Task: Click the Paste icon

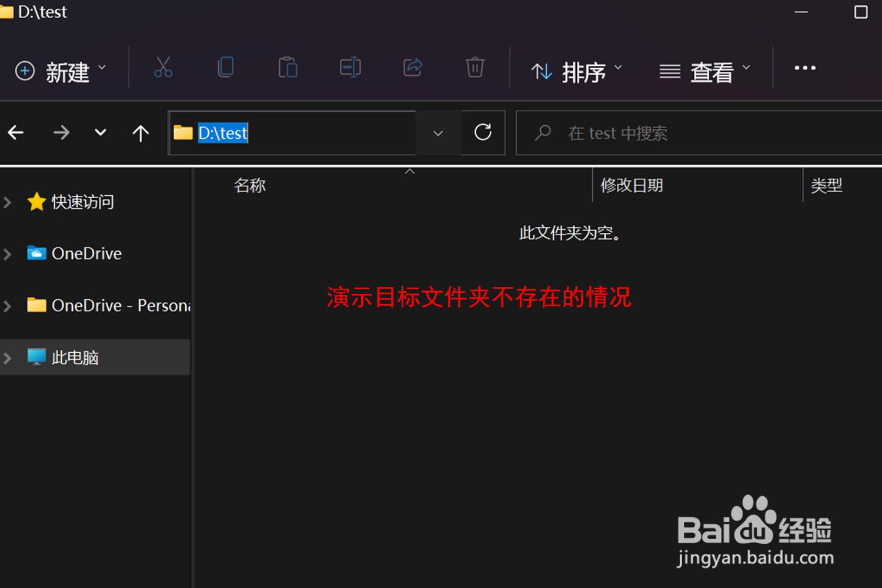Action: (288, 68)
